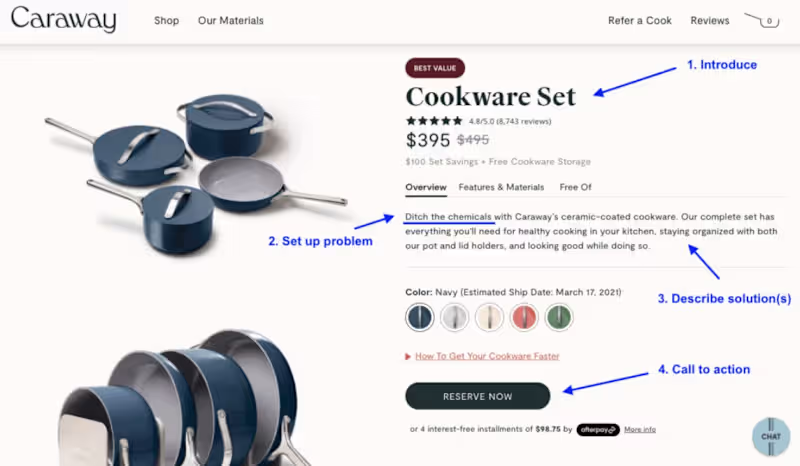Image resolution: width=800 pixels, height=466 pixels.
Task: Switch to Features & Materials tab
Action: pyautogui.click(x=501, y=187)
